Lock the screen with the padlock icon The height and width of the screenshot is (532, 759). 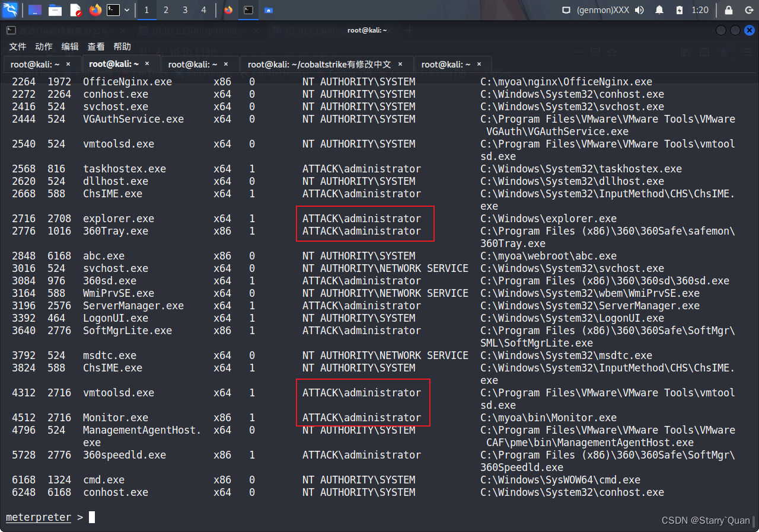(x=728, y=10)
